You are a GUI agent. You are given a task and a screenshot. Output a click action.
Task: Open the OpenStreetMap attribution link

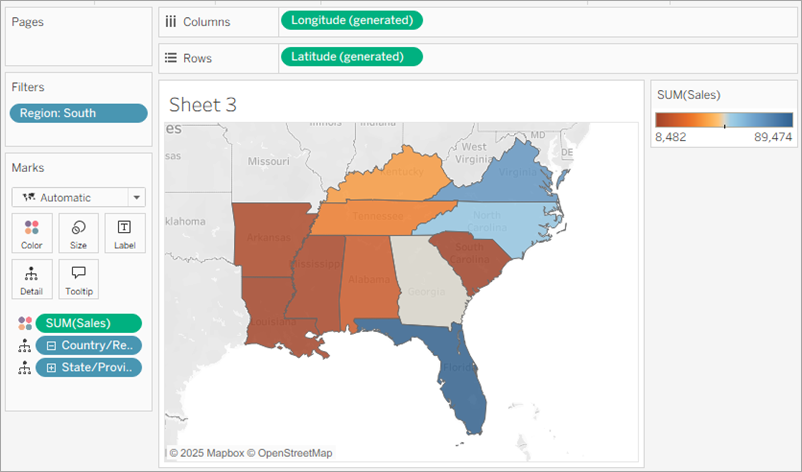(x=294, y=453)
